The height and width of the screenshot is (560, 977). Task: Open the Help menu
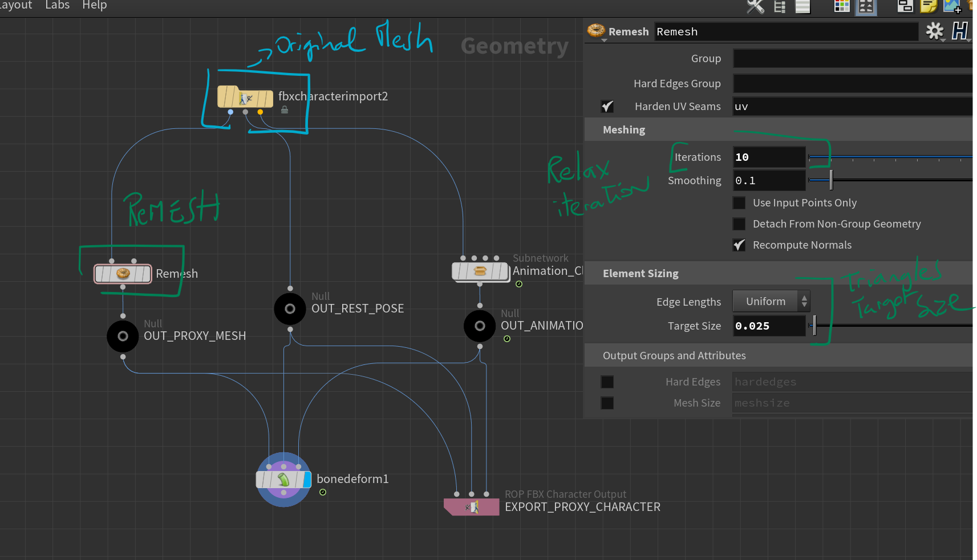click(94, 6)
